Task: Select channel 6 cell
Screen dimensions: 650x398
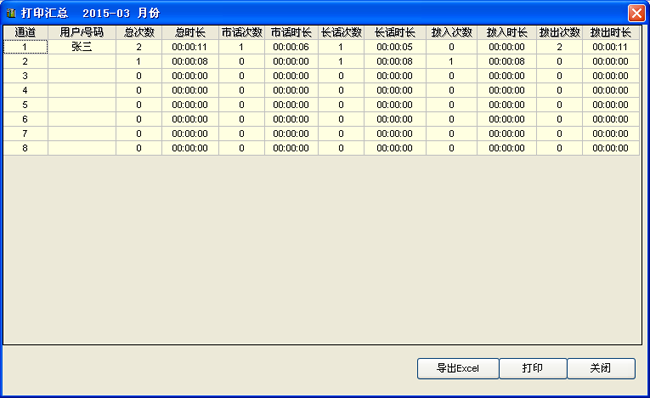Action: coord(25,119)
